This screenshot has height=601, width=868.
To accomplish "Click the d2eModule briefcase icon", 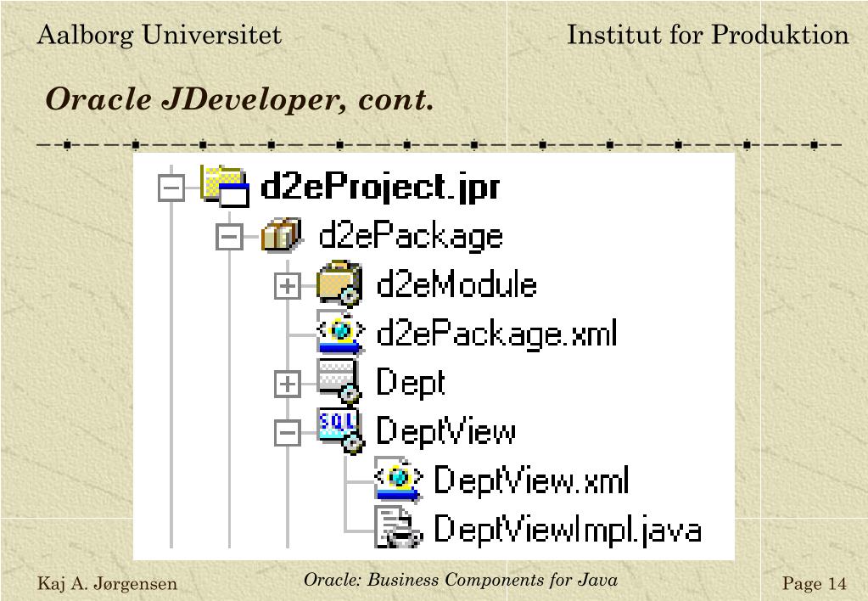I will click(x=339, y=284).
